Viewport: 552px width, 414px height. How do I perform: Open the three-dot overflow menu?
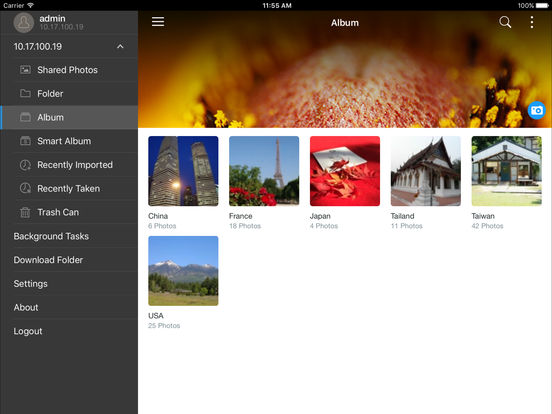[x=532, y=22]
